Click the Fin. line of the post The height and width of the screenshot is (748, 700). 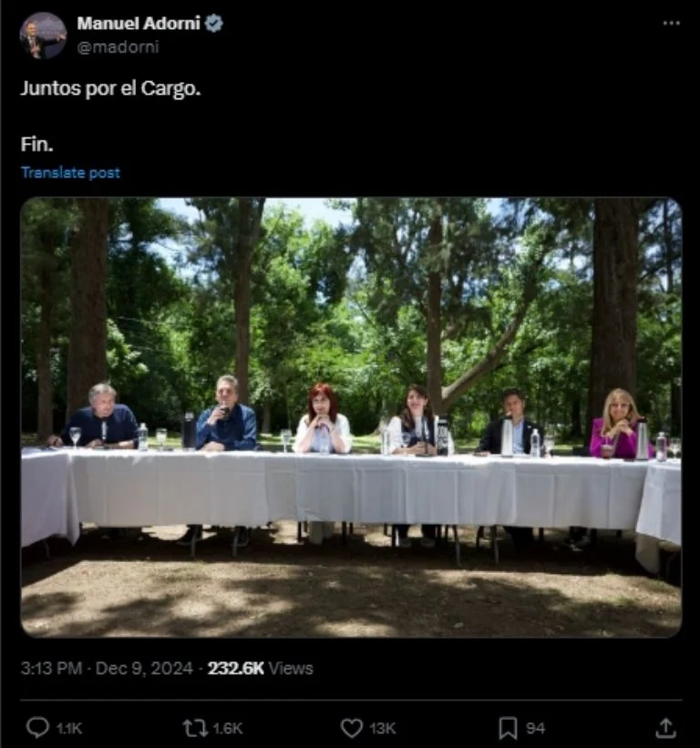pos(35,144)
